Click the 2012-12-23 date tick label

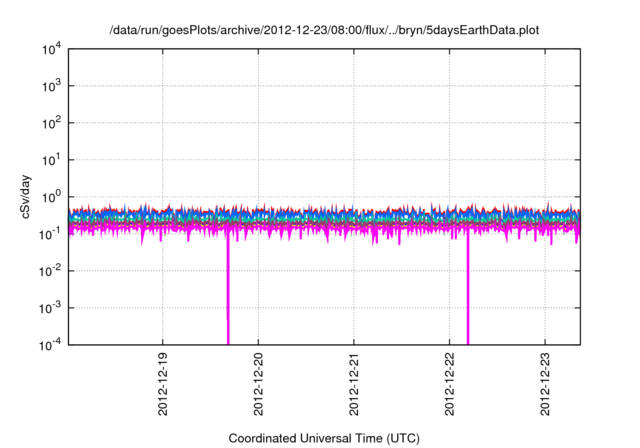click(545, 384)
